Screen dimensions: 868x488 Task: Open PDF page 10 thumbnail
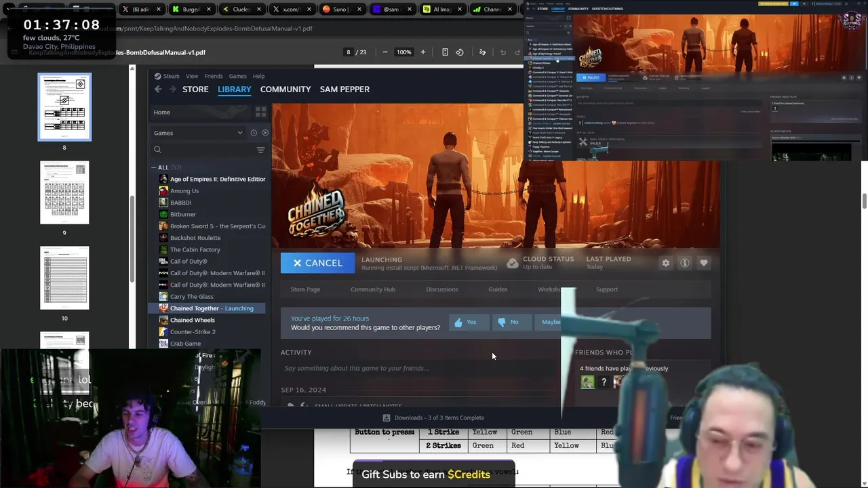coord(64,278)
